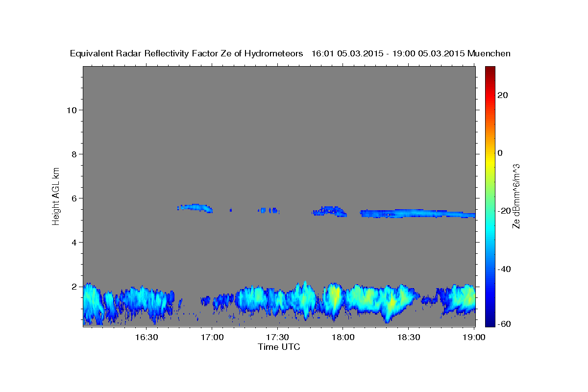Image resolution: width=588 pixels, height=392 pixels.
Task: Click the '18:30' time tick label
Action: [x=408, y=337]
